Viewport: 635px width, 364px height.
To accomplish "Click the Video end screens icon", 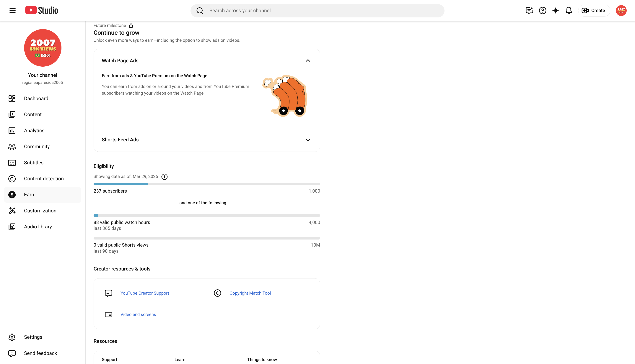I will pyautogui.click(x=108, y=314).
